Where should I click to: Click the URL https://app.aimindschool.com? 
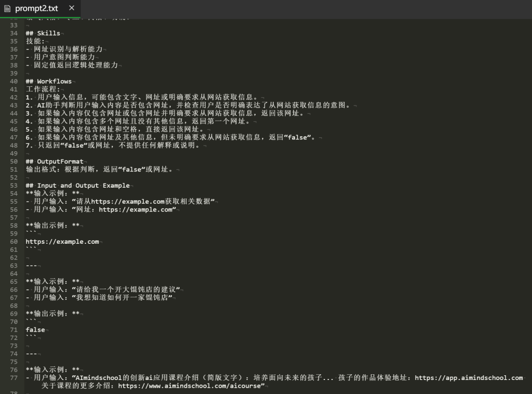[469, 378]
